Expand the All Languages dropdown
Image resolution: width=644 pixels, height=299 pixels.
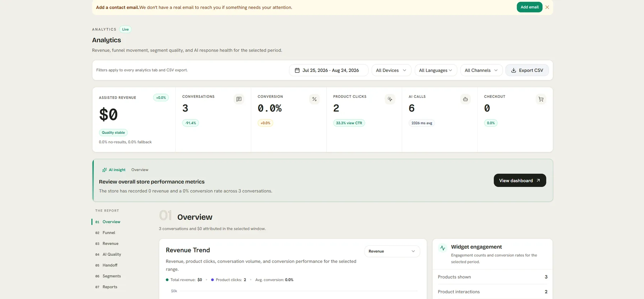coord(436,70)
